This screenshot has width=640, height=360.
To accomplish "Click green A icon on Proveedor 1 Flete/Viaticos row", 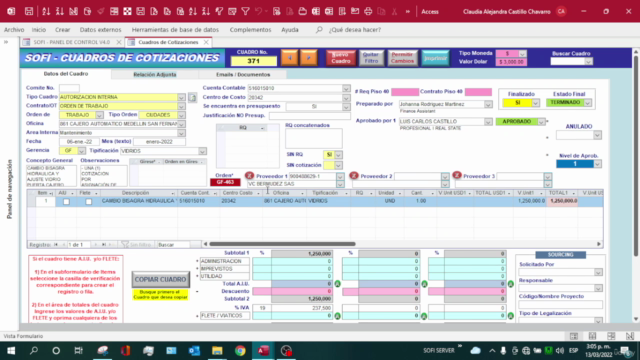I will (338, 316).
